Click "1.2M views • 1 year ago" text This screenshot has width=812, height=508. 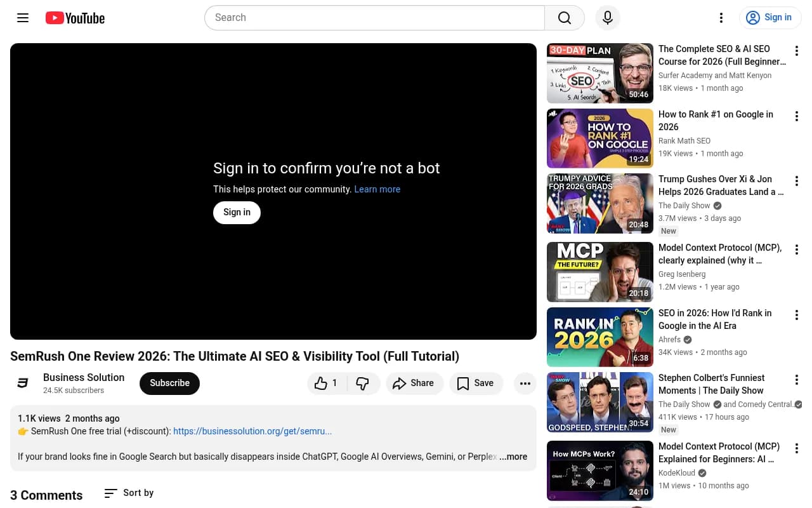click(x=699, y=287)
